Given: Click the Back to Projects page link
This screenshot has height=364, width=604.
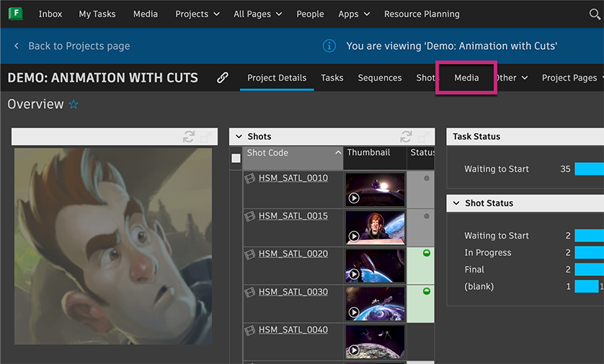Looking at the screenshot, I should pyautogui.click(x=79, y=46).
